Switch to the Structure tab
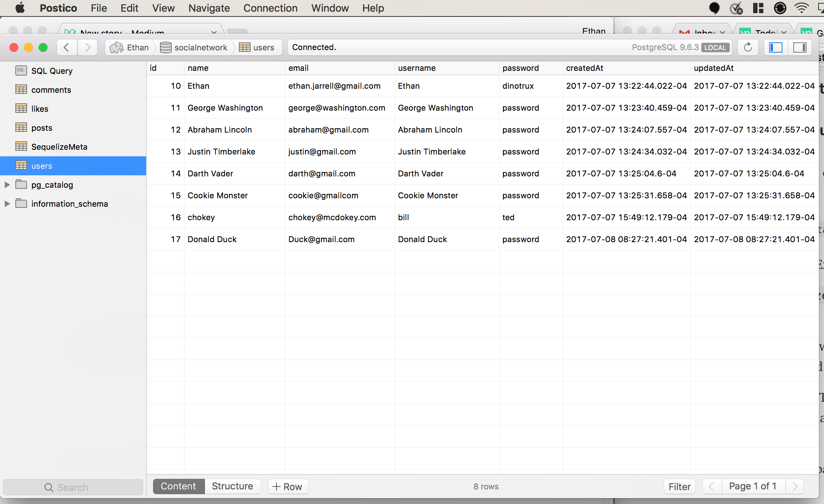 [232, 486]
